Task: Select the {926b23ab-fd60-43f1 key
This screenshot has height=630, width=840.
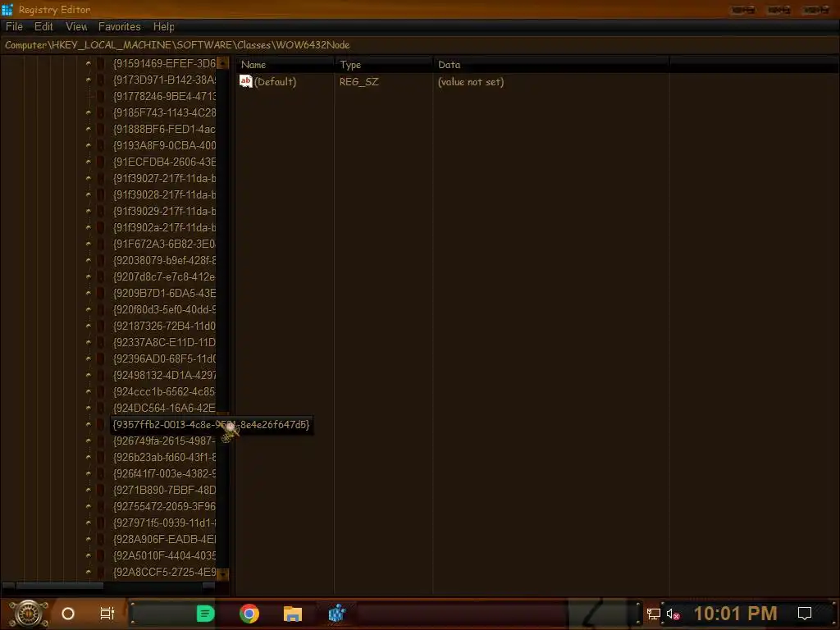Action: (x=164, y=458)
